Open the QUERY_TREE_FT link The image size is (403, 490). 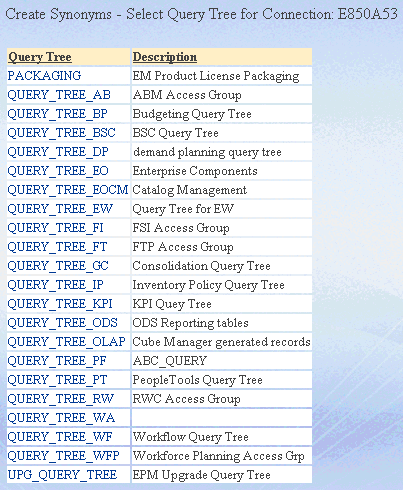coord(57,247)
